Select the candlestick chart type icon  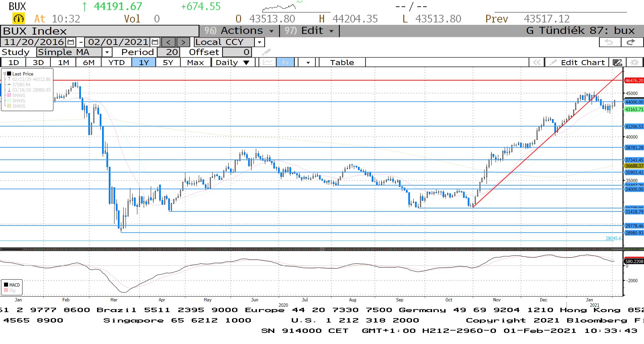(285, 62)
